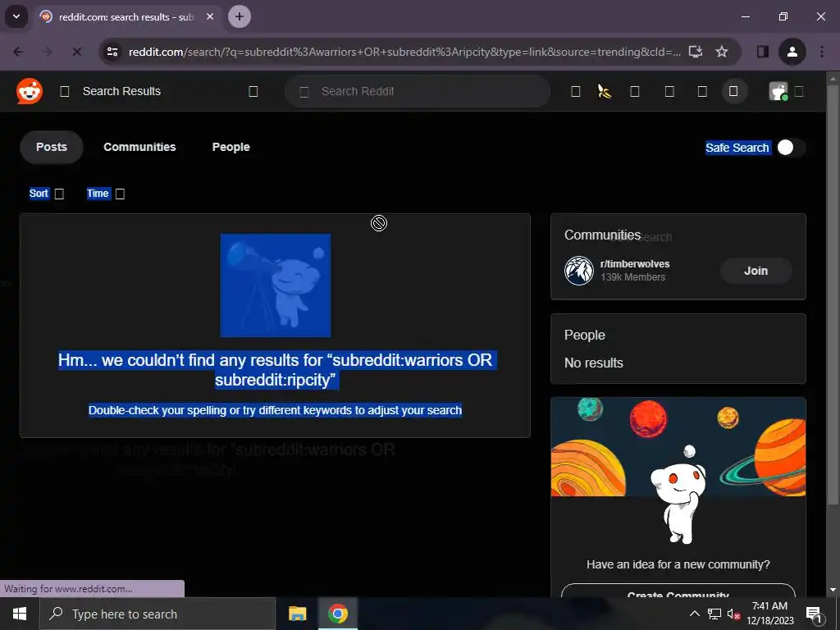840x630 pixels.
Task: Show hidden system tray icons chevron
Action: click(694, 614)
